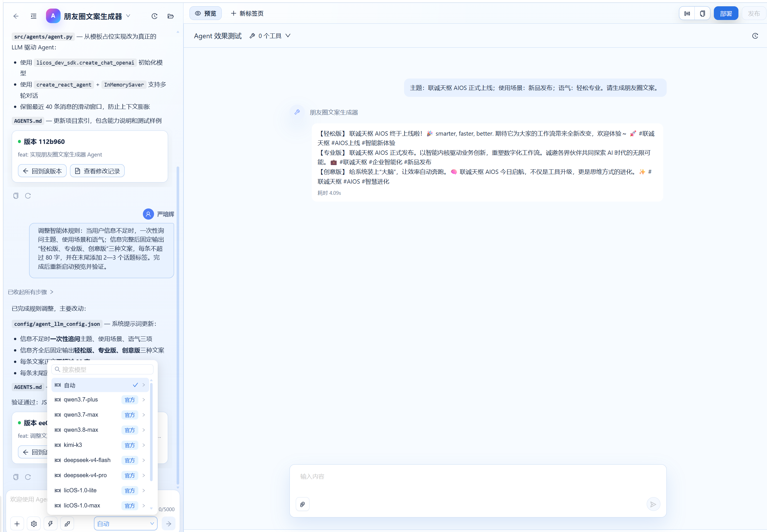Viewport: 767px width, 532px height.
Task: Focus the 搜索模型 search field
Action: [x=102, y=369]
